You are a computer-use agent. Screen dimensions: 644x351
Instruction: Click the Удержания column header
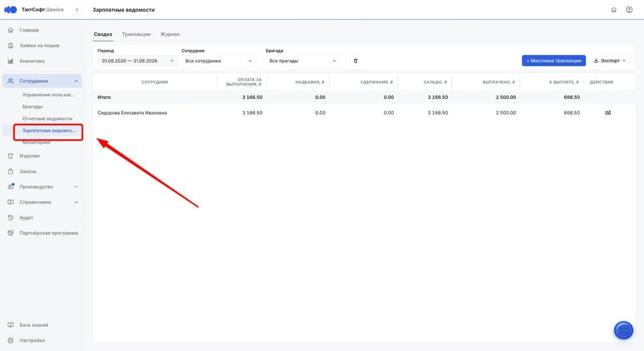pos(376,82)
